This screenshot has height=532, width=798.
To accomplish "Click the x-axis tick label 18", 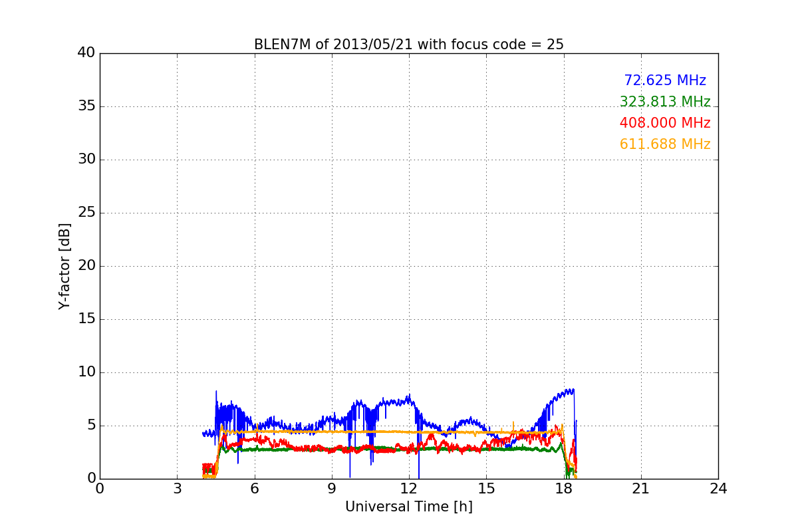I will 564,489.
